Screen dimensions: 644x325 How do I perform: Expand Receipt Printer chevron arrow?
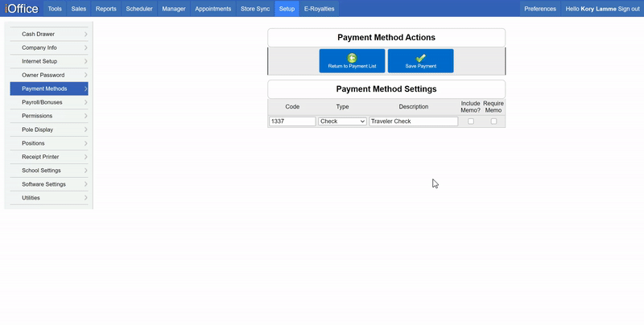pos(86,157)
